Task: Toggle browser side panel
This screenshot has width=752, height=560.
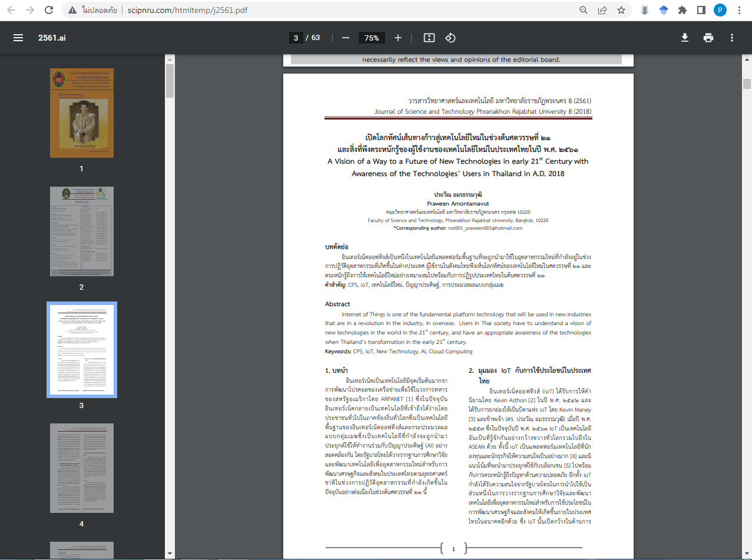Action: tap(701, 10)
